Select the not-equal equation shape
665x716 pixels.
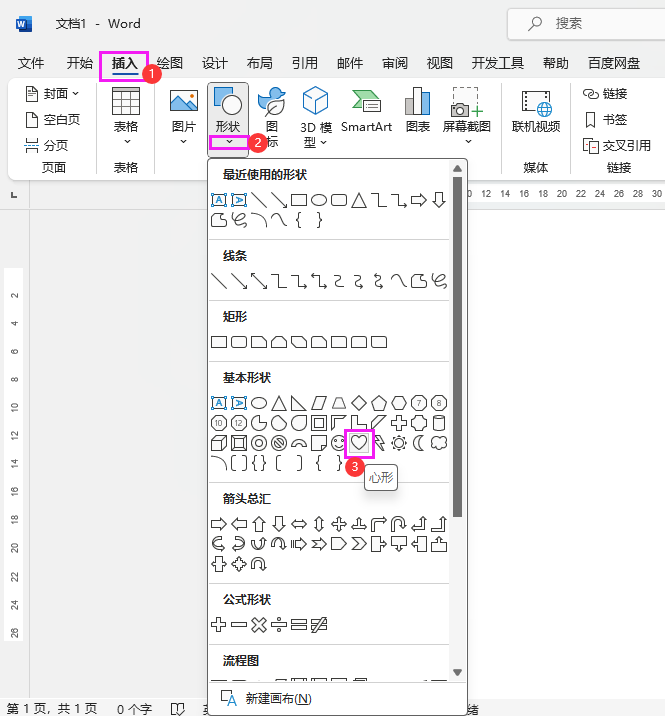pyautogui.click(x=319, y=624)
